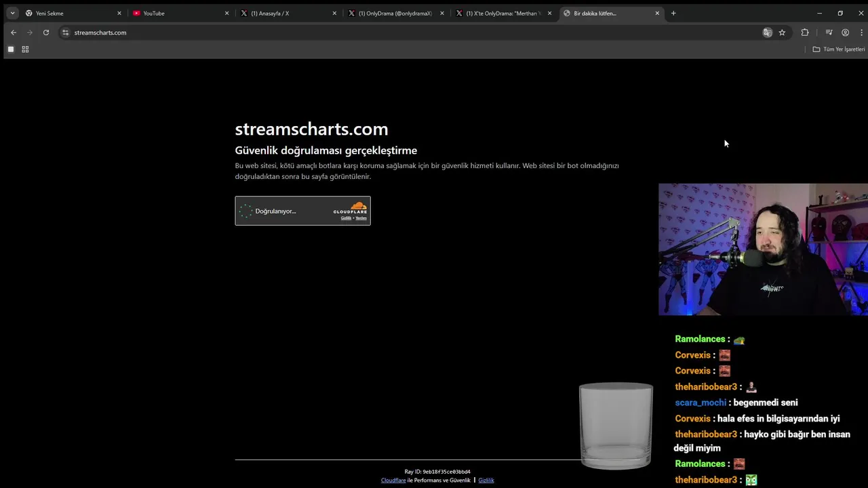868x488 pixels.
Task: Click the first Ramolances username in chat
Action: pyautogui.click(x=700, y=339)
